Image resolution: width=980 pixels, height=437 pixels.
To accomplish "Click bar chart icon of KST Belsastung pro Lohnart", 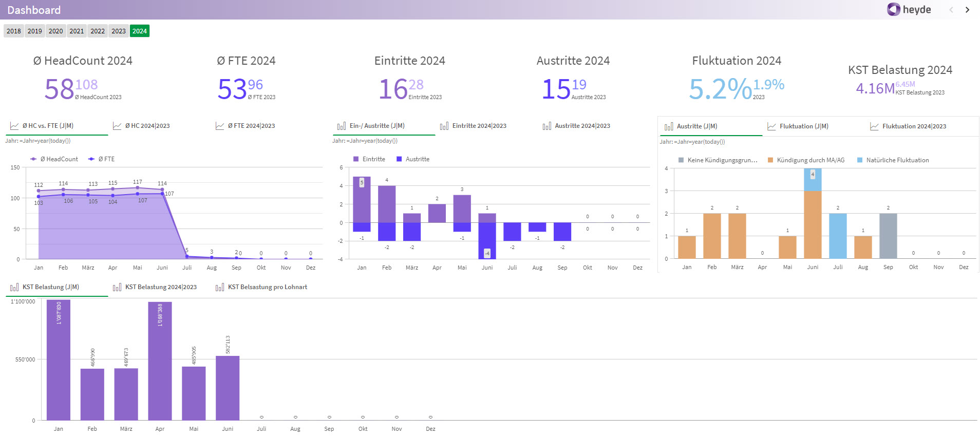I will pyautogui.click(x=220, y=287).
